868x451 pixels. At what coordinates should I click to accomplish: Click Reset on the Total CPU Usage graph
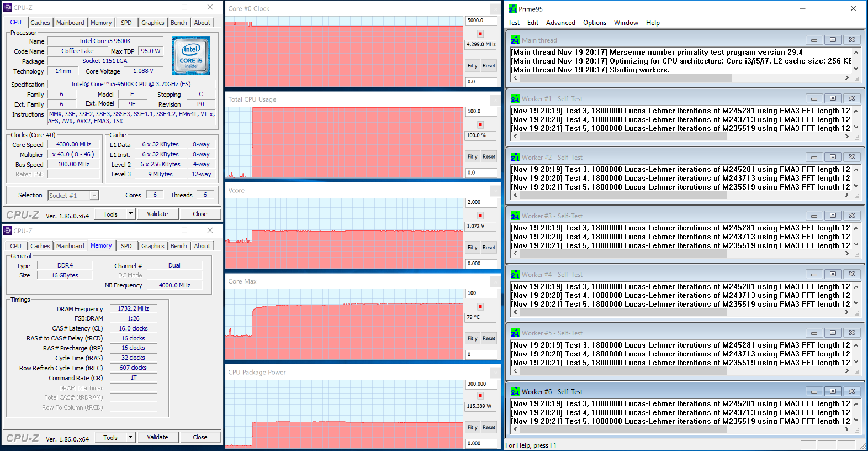click(x=489, y=156)
